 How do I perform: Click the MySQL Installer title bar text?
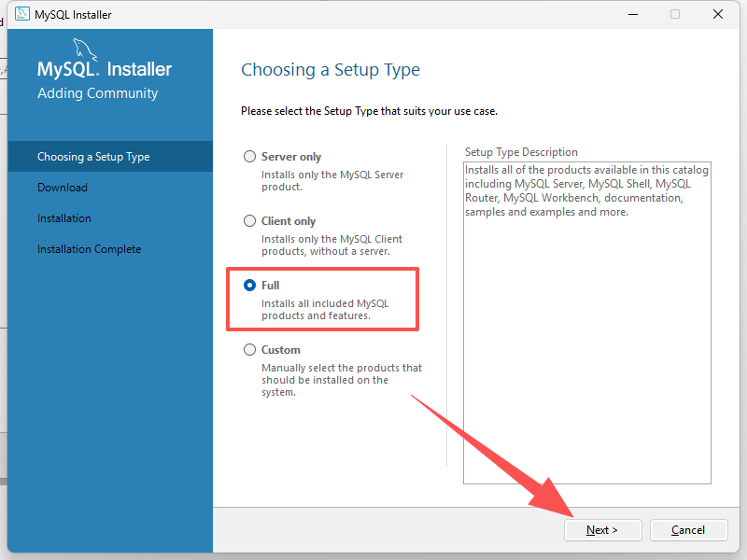pyautogui.click(x=73, y=14)
